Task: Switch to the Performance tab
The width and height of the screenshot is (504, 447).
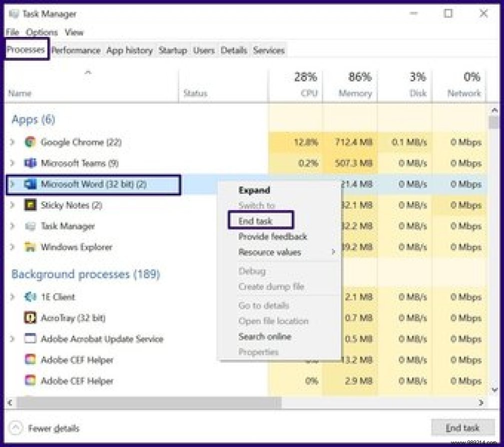Action: 76,50
